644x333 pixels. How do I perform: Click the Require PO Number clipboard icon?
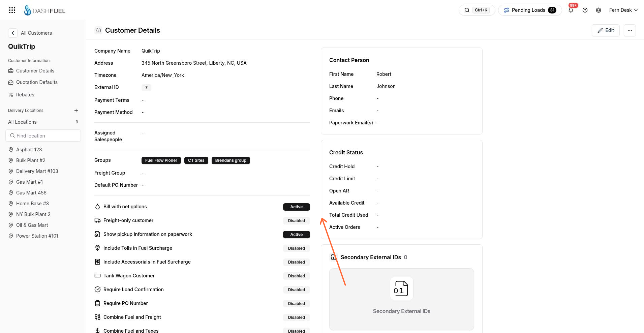click(x=97, y=303)
